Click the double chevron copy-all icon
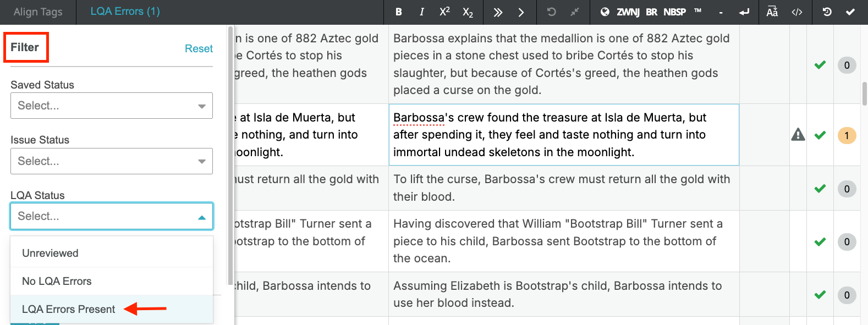The height and width of the screenshot is (325, 868). point(498,12)
